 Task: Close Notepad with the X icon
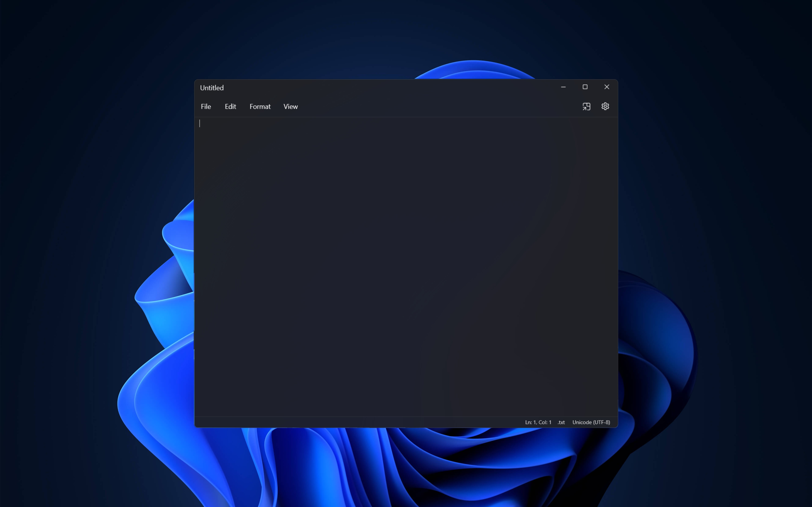(607, 87)
